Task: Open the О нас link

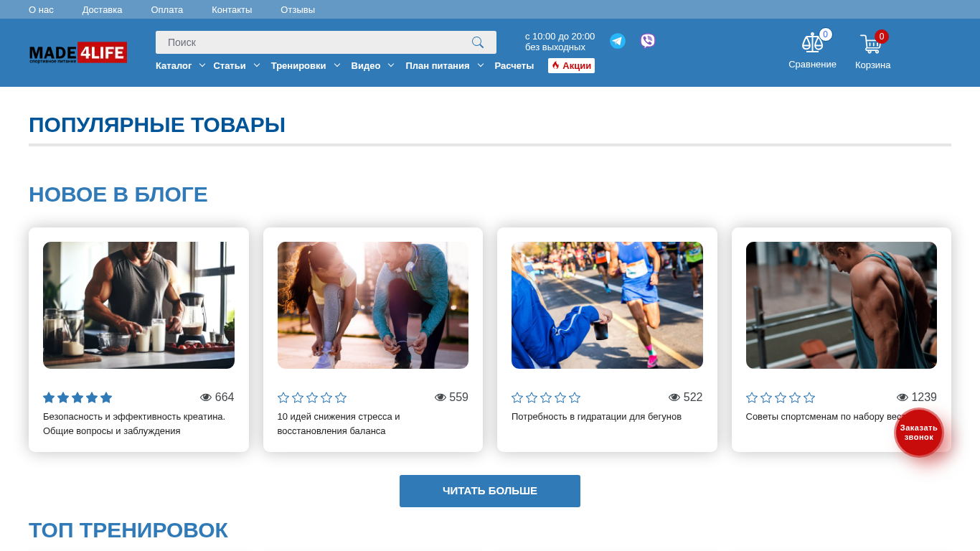Action: pos(41,9)
